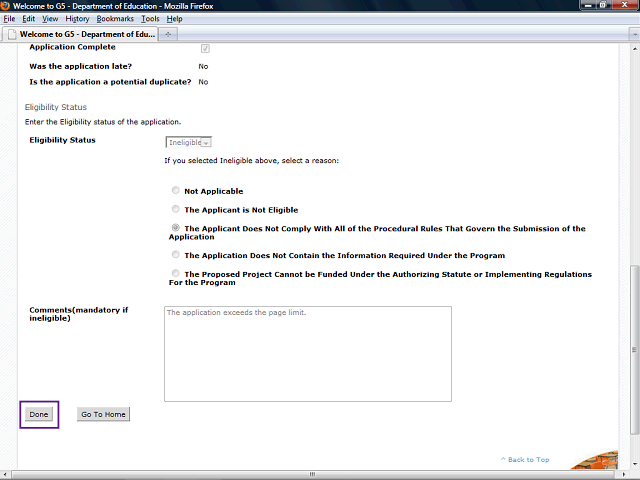The image size is (640, 480).
Task: Select Applicant Does Not Comply With Procedural Rules
Action: pyautogui.click(x=176, y=227)
